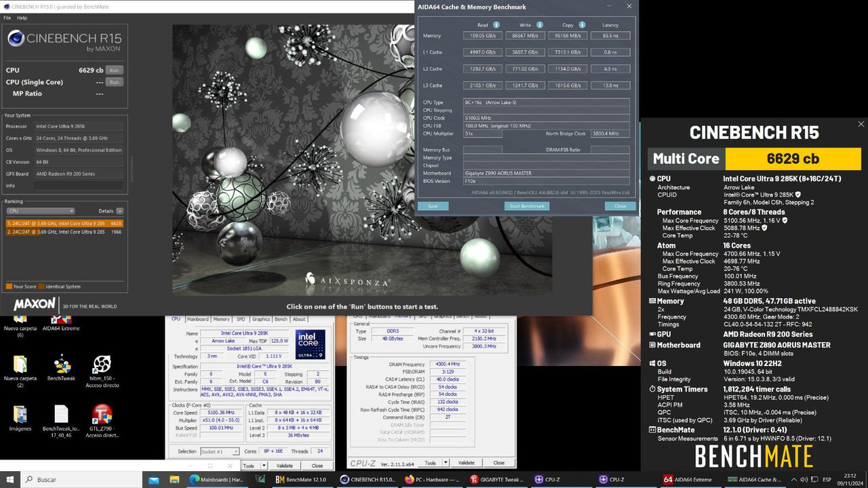868x488 pixels.
Task: Click the AIDA64 Save button
Action: click(x=433, y=206)
